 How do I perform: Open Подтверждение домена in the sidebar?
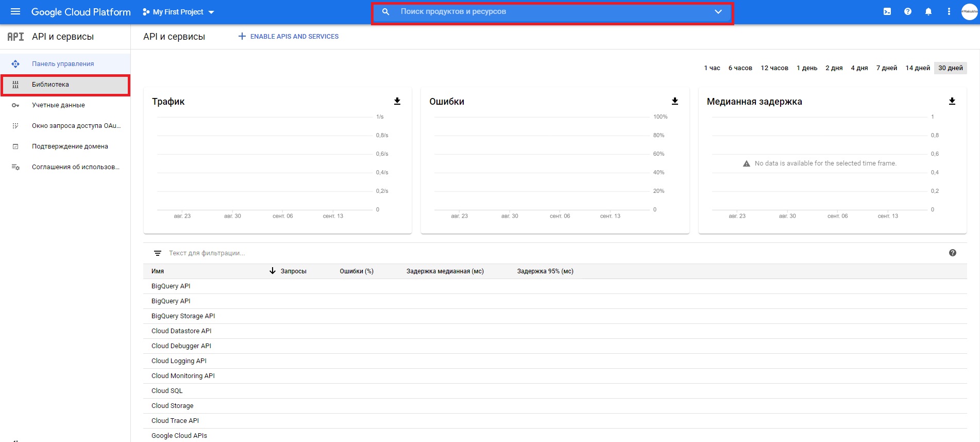(65, 146)
